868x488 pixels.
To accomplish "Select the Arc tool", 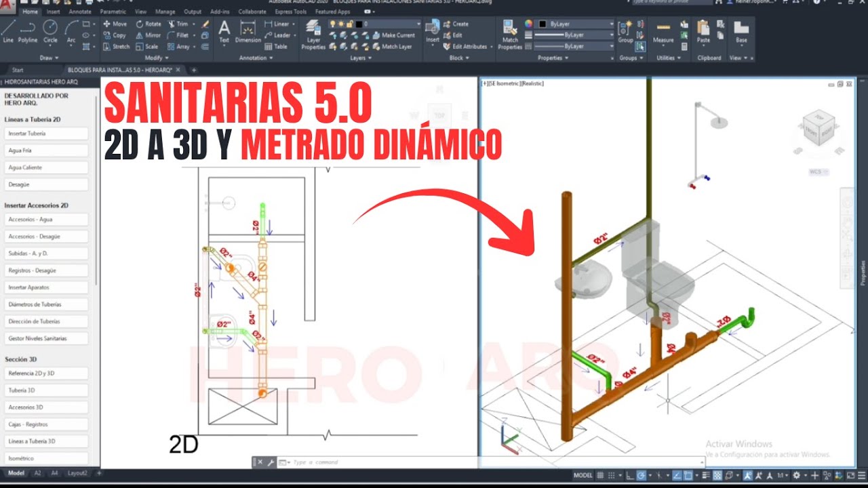I will coord(71,31).
